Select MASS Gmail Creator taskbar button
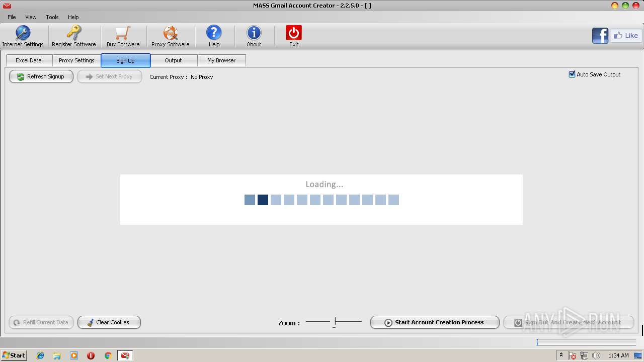Screen dimensions: 644x362 (125, 355)
